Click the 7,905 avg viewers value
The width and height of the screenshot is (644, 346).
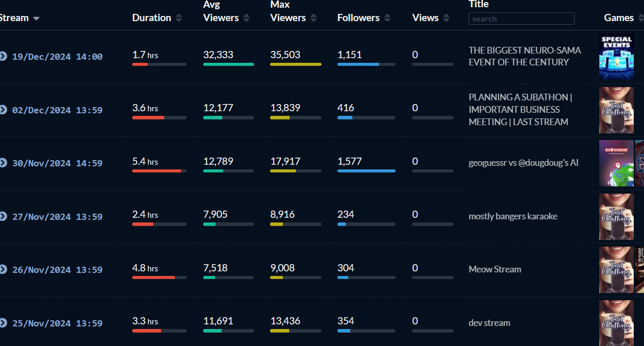pyautogui.click(x=215, y=214)
